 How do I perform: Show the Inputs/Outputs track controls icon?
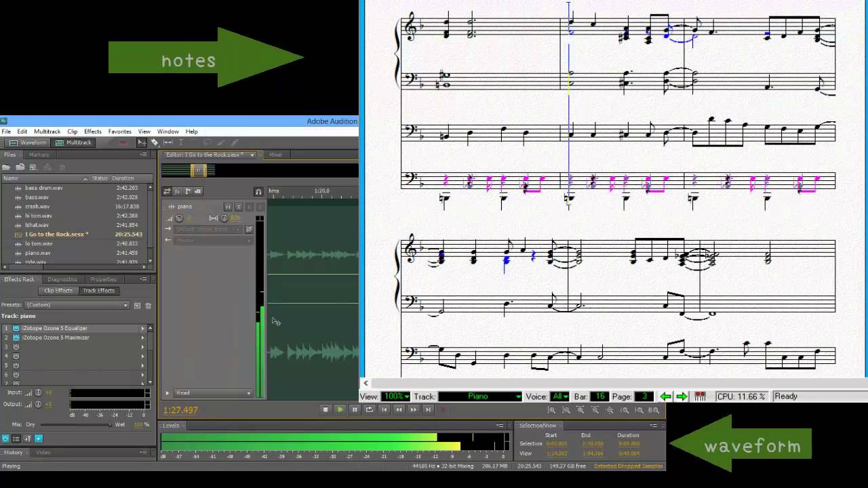click(x=167, y=191)
